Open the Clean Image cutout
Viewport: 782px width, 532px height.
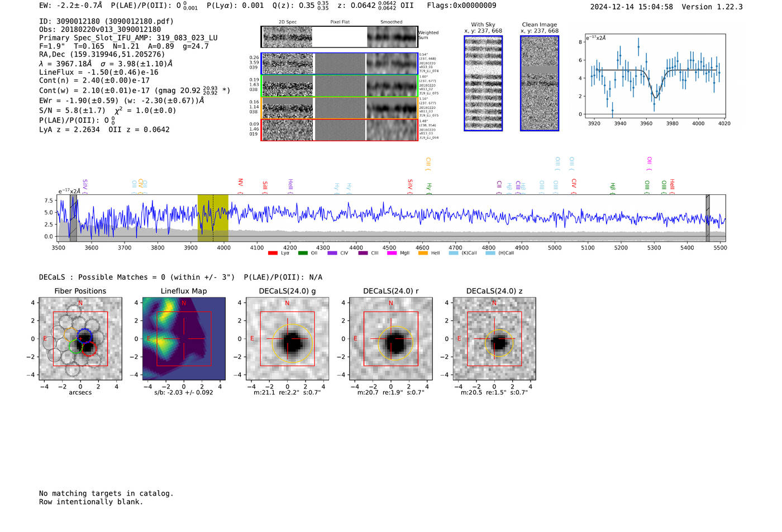point(540,83)
